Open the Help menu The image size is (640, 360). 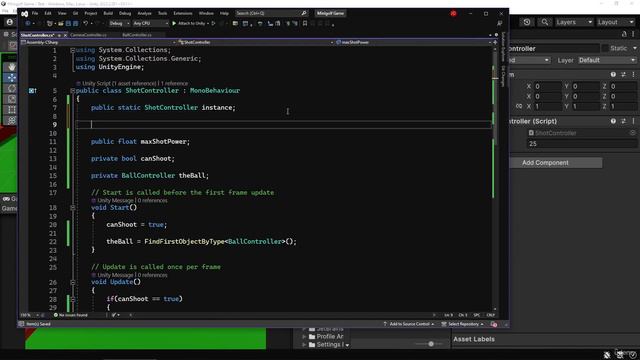click(224, 13)
